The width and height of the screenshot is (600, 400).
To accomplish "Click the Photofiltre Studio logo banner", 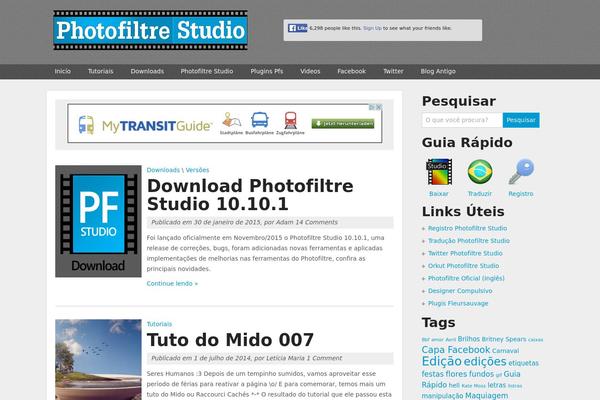I will [150, 30].
